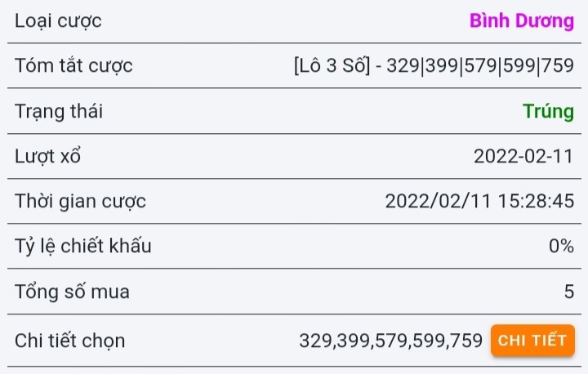Select the Lượt xổ row label
Viewport: 588px width, 374px height.
pos(47,156)
